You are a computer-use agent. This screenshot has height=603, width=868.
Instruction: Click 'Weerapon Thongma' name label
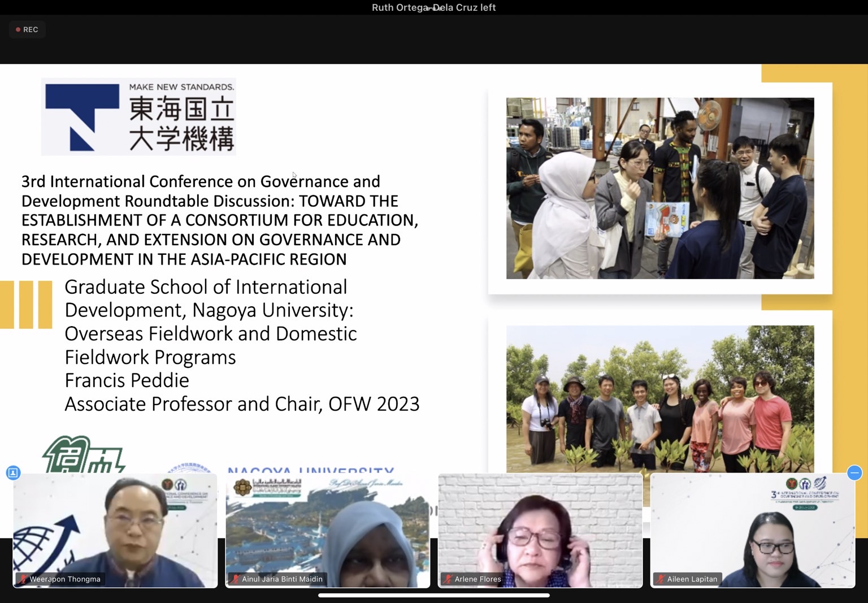[65, 579]
